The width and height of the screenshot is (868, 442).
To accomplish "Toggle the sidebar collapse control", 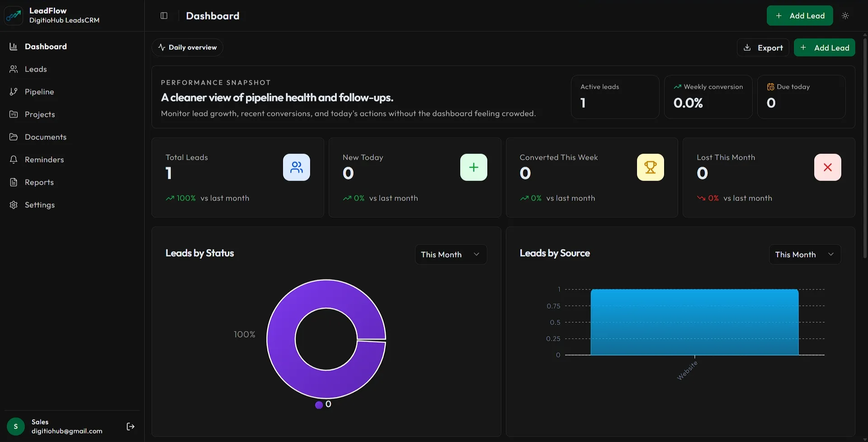I will [163, 15].
